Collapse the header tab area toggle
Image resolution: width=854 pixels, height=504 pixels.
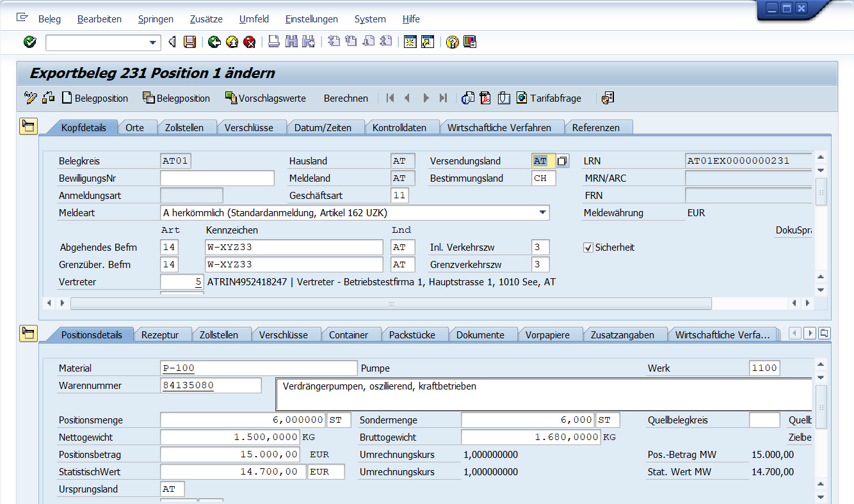(x=28, y=126)
